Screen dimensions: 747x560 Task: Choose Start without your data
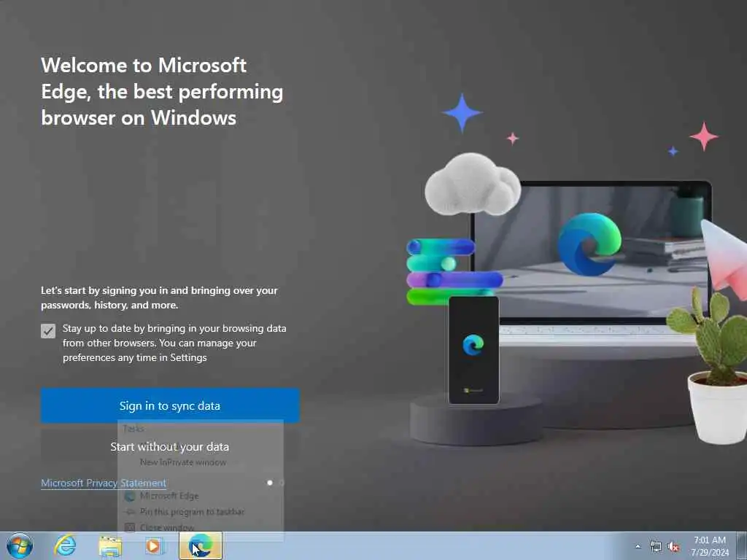click(x=170, y=447)
